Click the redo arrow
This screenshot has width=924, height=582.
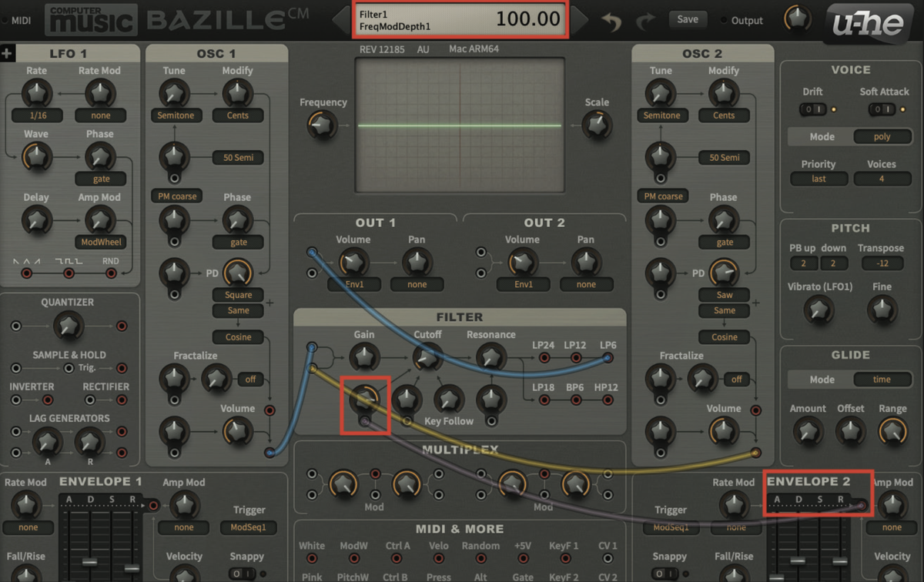(646, 21)
